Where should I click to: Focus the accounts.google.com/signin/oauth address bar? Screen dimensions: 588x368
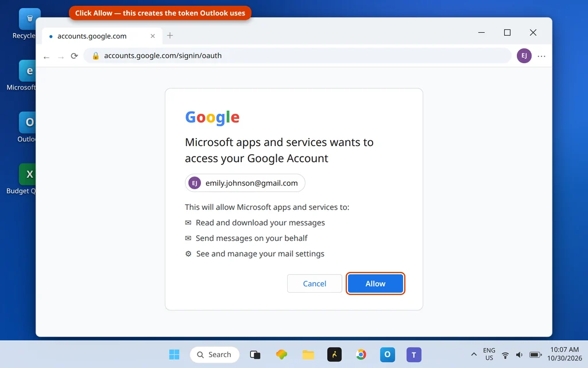pos(297,56)
